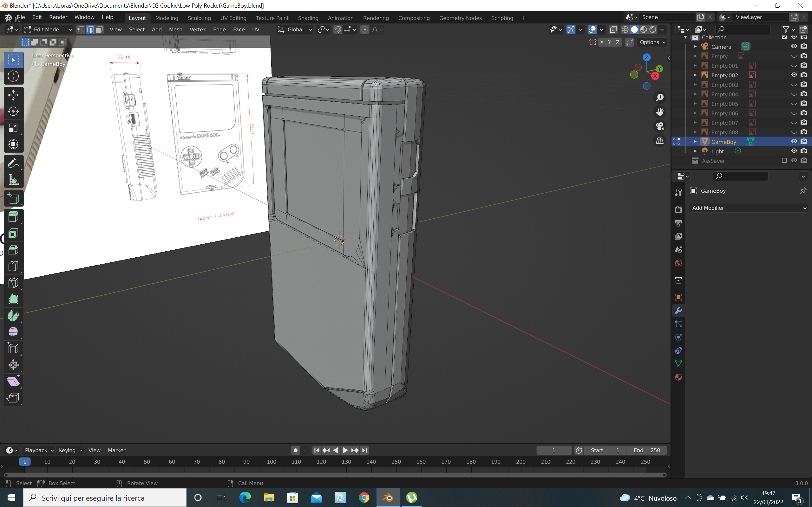The width and height of the screenshot is (812, 507).
Task: Switch to the UV Editing workspace tab
Action: 233,18
